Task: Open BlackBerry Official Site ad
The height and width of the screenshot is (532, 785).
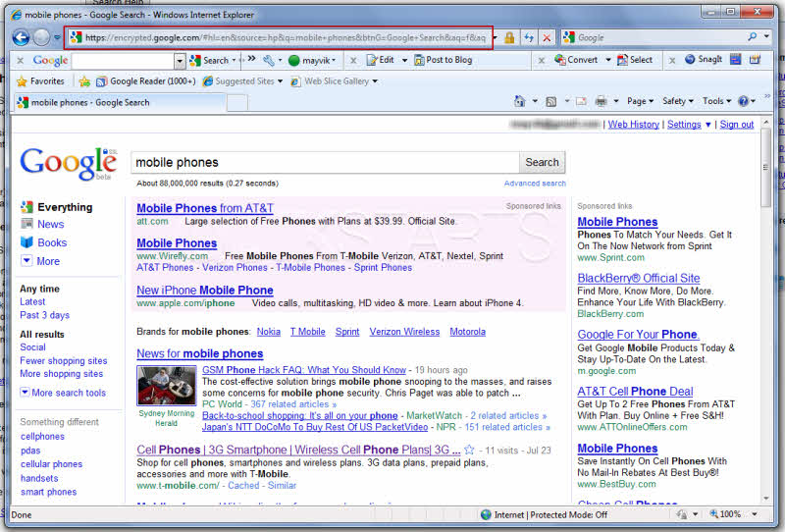Action: point(639,278)
